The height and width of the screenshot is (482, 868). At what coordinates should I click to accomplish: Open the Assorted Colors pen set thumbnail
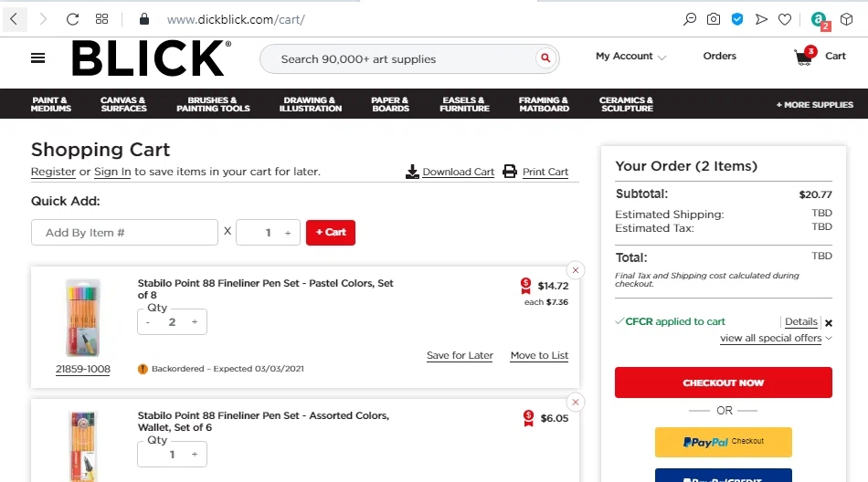pyautogui.click(x=83, y=446)
